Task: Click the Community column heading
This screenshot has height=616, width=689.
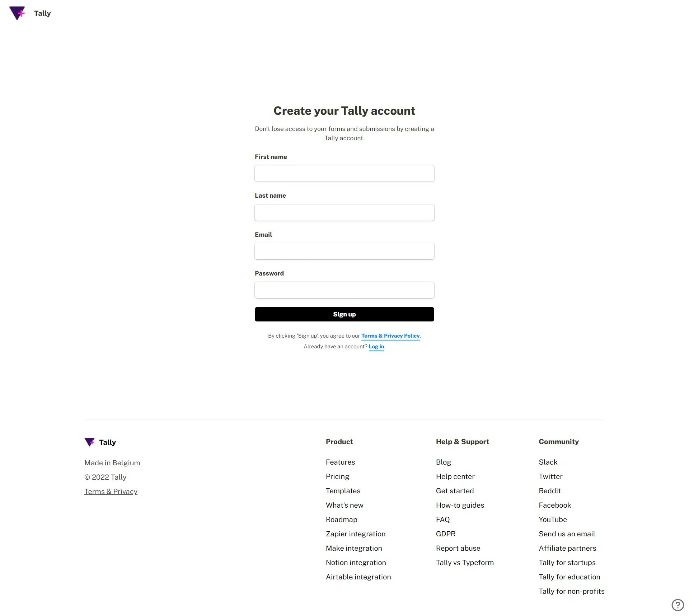Action: pyautogui.click(x=559, y=442)
